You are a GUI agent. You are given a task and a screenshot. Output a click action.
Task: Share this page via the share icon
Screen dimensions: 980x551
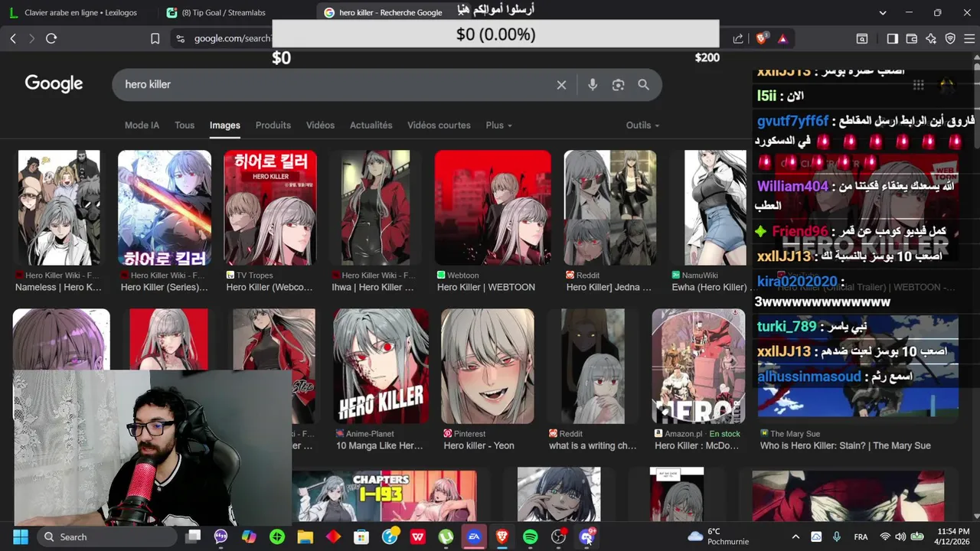[x=738, y=38]
